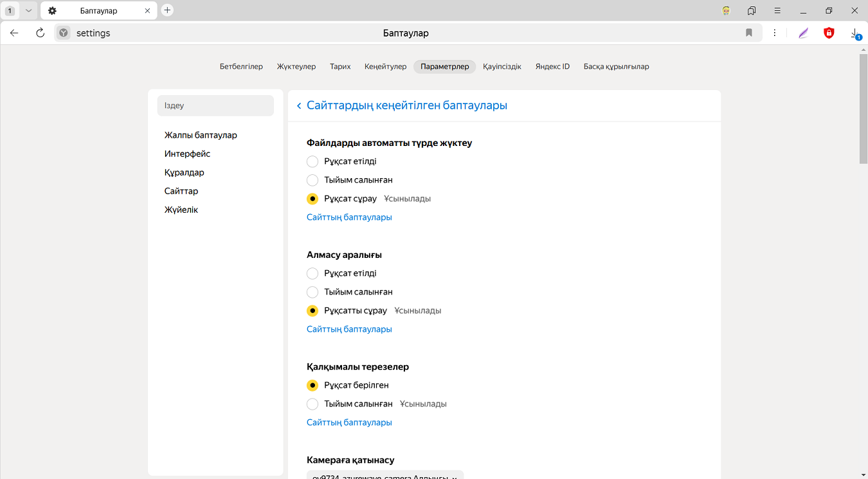868x479 pixels.
Task: Close the Баптаулар tab
Action: 147,11
